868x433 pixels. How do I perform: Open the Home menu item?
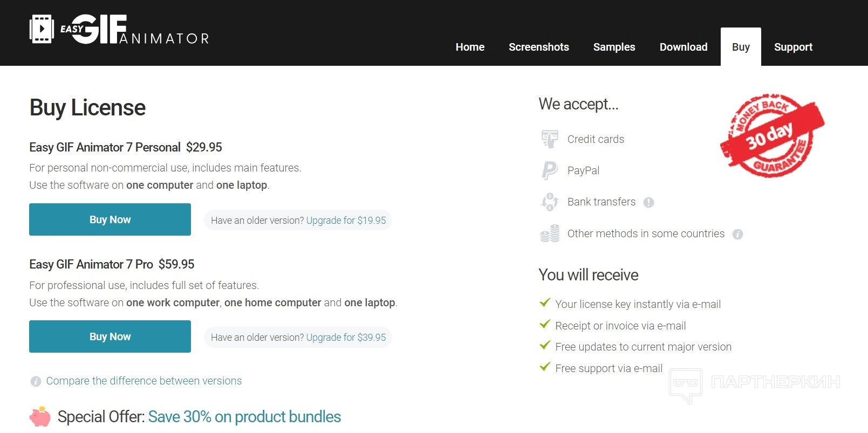point(470,47)
